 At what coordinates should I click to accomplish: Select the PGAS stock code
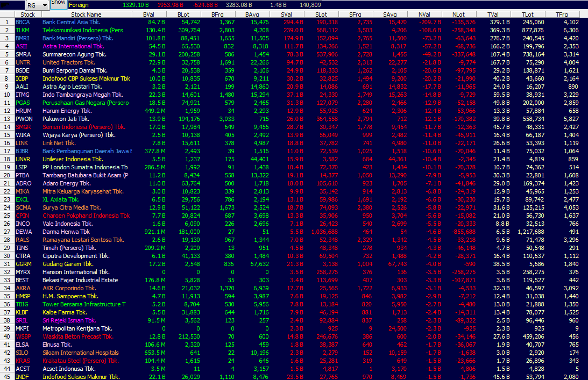pyautogui.click(x=23, y=103)
